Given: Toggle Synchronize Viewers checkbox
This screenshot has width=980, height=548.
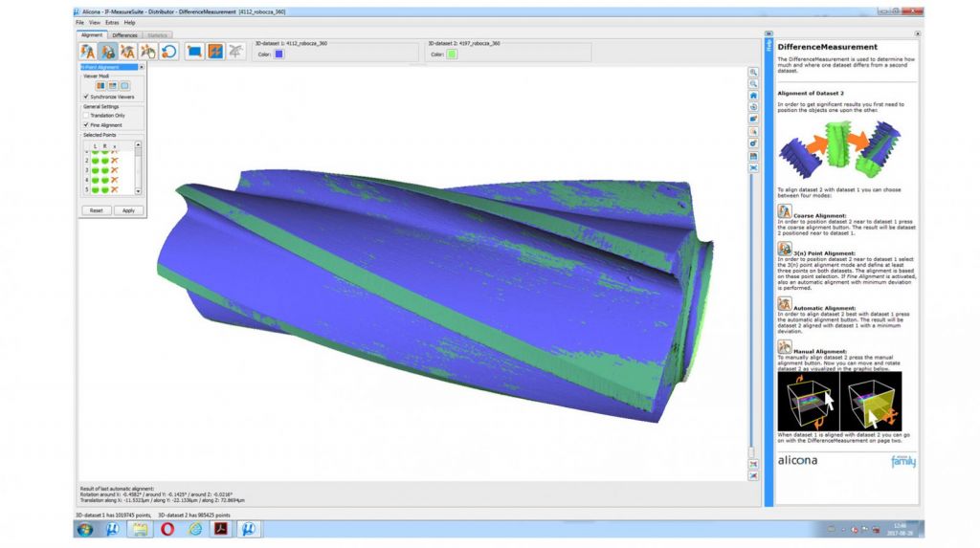Looking at the screenshot, I should coord(86,97).
